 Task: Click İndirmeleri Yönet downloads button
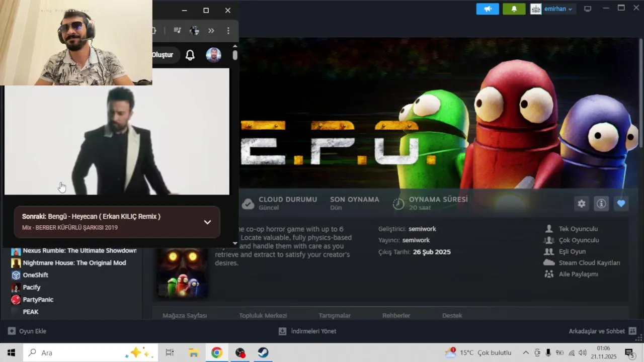tap(307, 331)
